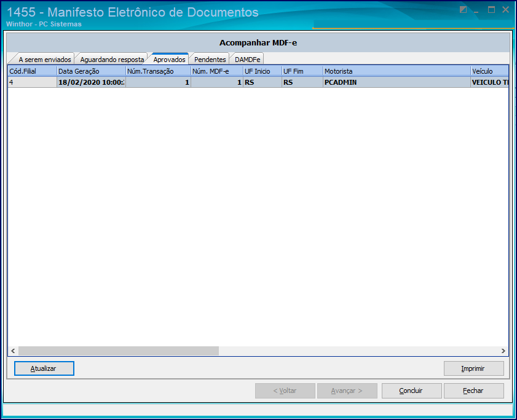
Task: Select the UF Fim 'RS' cell
Action: (302, 82)
